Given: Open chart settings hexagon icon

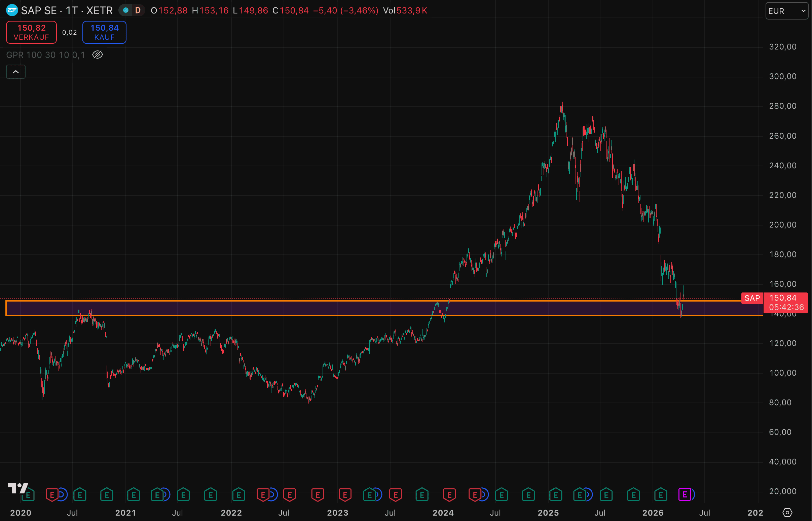Looking at the screenshot, I should point(787,513).
